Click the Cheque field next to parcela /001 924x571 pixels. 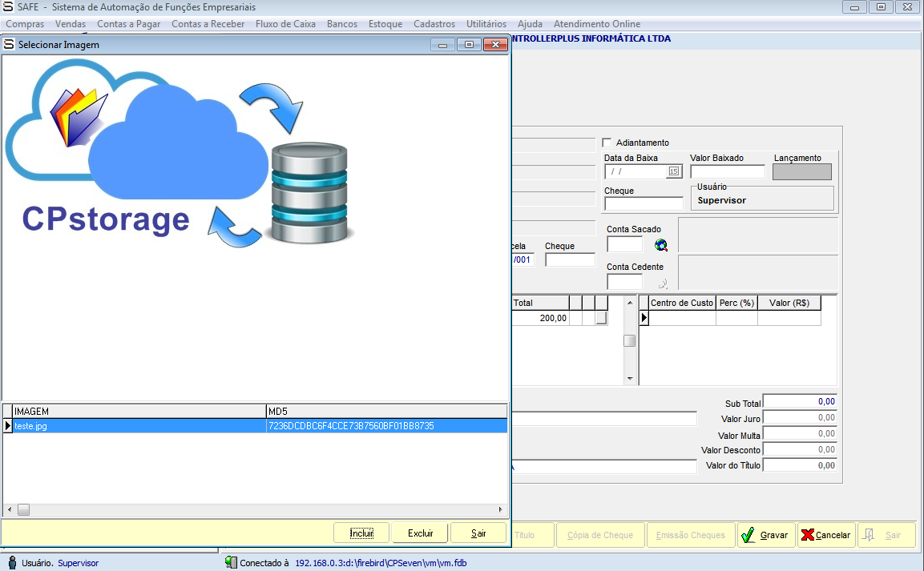pos(570,259)
